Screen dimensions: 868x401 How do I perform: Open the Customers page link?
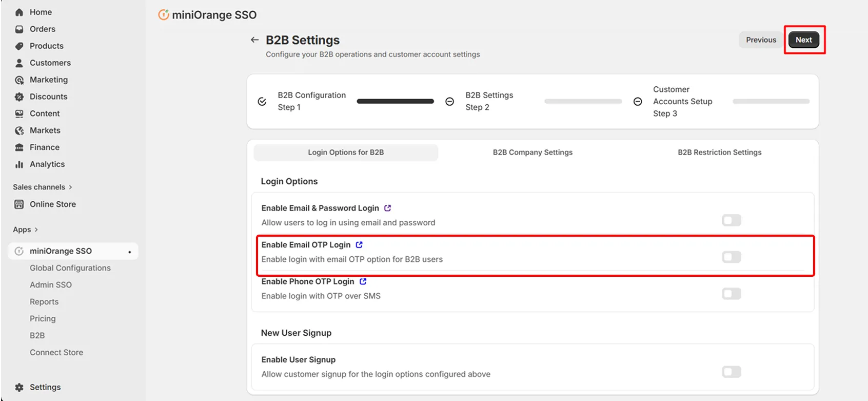(x=50, y=63)
